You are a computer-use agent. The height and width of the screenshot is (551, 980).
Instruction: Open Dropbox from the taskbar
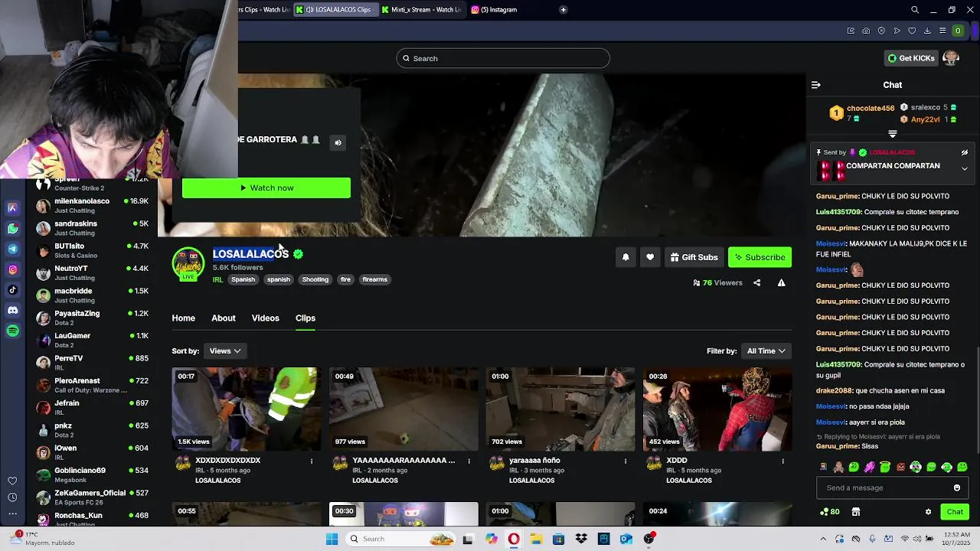(581, 539)
